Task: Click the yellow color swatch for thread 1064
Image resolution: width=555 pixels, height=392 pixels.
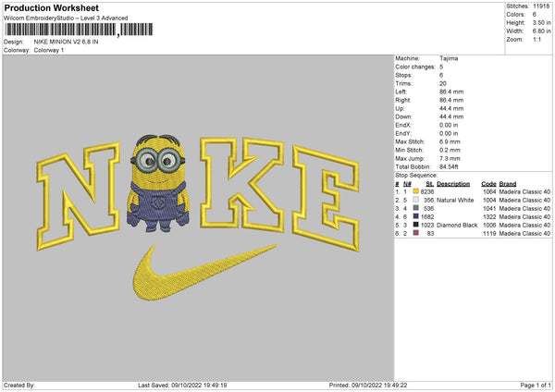Action: (x=415, y=191)
